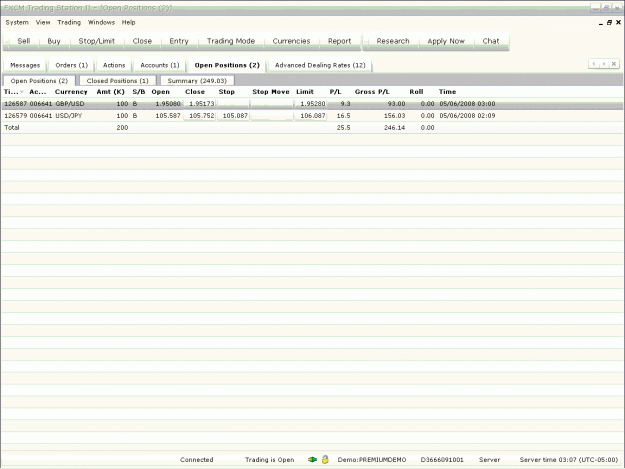Viewport: 625px width, 469px height.
Task: Click the Demo:PREMIUMDEMO status entry
Action: pos(372,459)
